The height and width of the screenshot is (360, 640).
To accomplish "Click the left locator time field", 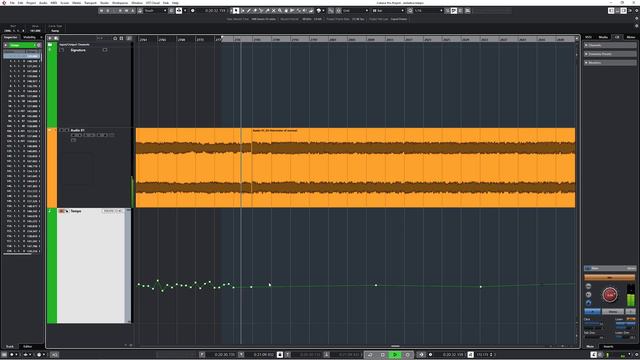I will pos(224,355).
